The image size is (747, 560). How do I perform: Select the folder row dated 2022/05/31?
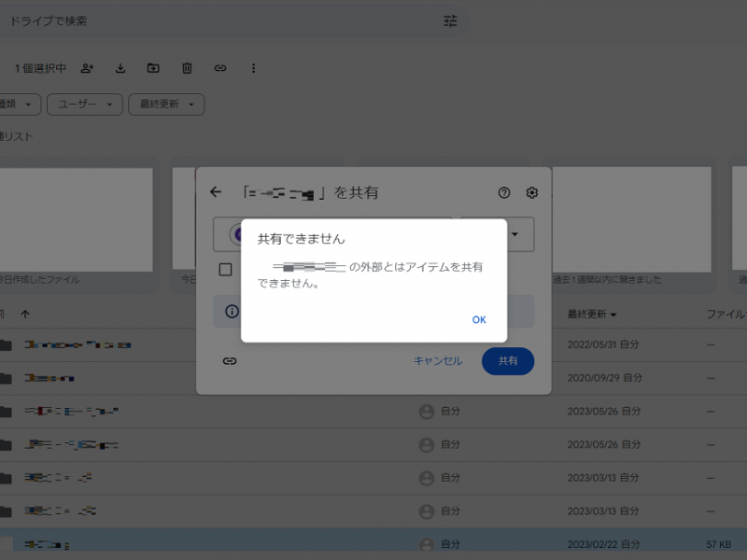click(x=373, y=344)
